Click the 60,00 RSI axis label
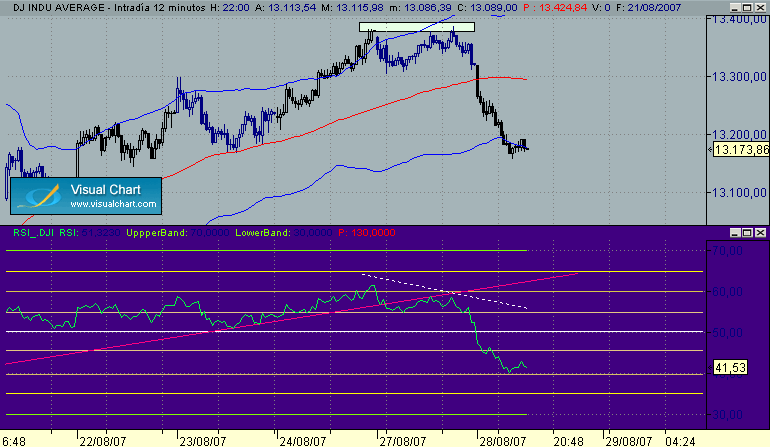Viewport: 770px width, 447px height. pyautogui.click(x=727, y=292)
